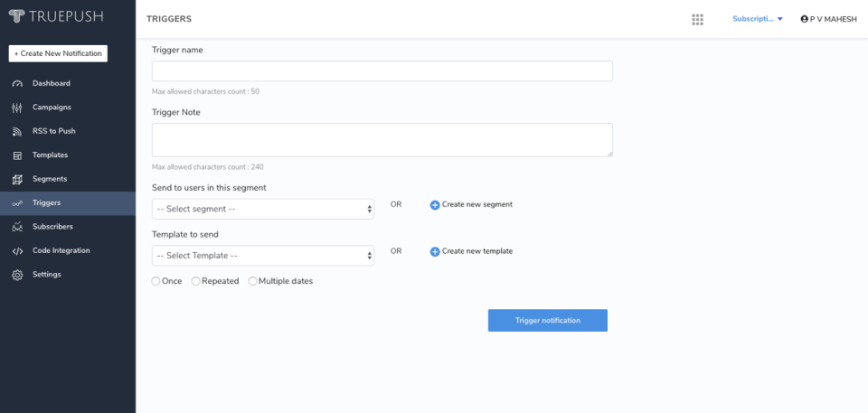Viewport: 868px width, 413px height.
Task: Open the Select Template dropdown
Action: point(263,256)
